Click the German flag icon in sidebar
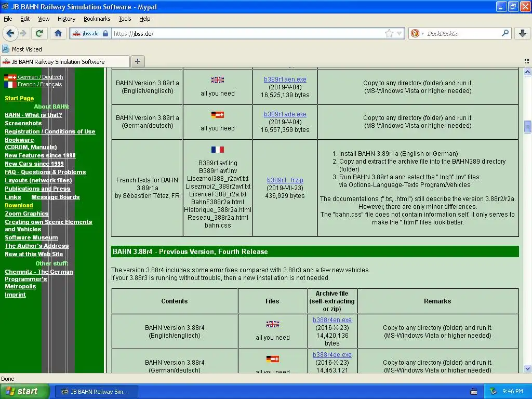Screen dimensions: 532x399 point(10,77)
